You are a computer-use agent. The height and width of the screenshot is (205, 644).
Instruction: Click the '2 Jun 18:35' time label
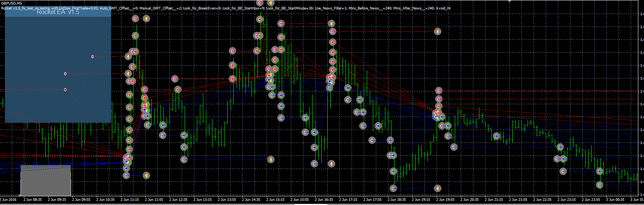point(397,199)
